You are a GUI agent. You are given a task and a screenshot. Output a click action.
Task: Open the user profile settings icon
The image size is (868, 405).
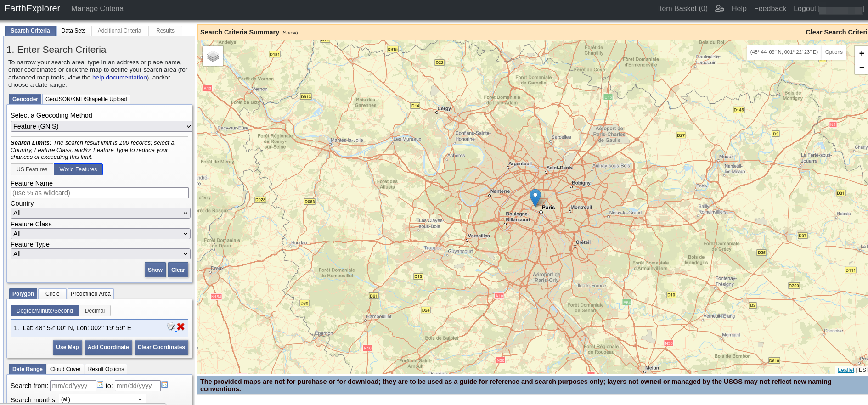pos(719,9)
